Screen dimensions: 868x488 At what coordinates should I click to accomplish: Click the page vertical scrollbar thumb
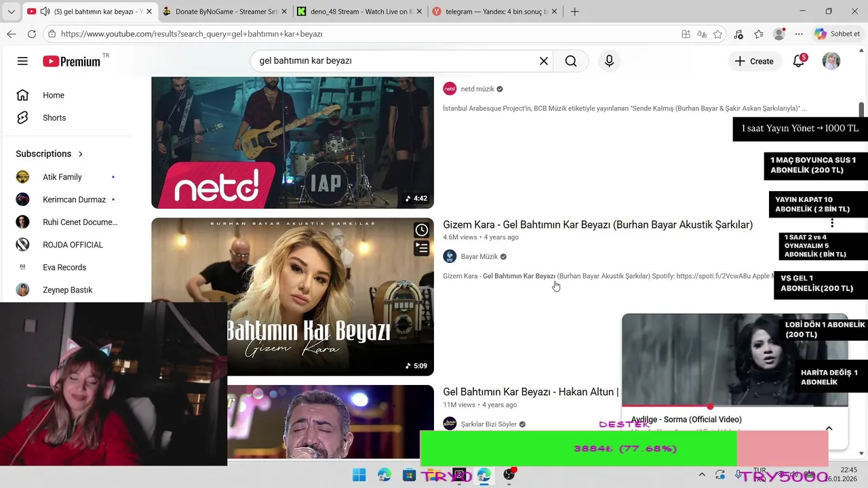click(862, 108)
